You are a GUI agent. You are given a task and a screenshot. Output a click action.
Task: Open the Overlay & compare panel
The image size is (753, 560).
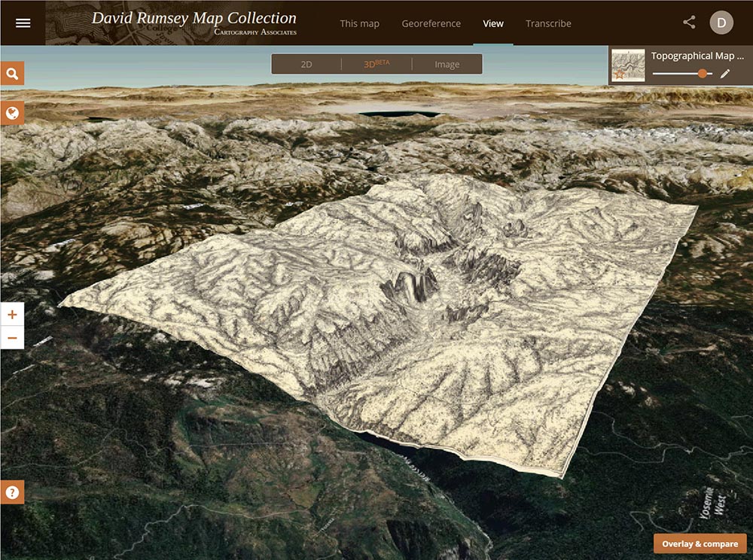click(x=700, y=543)
